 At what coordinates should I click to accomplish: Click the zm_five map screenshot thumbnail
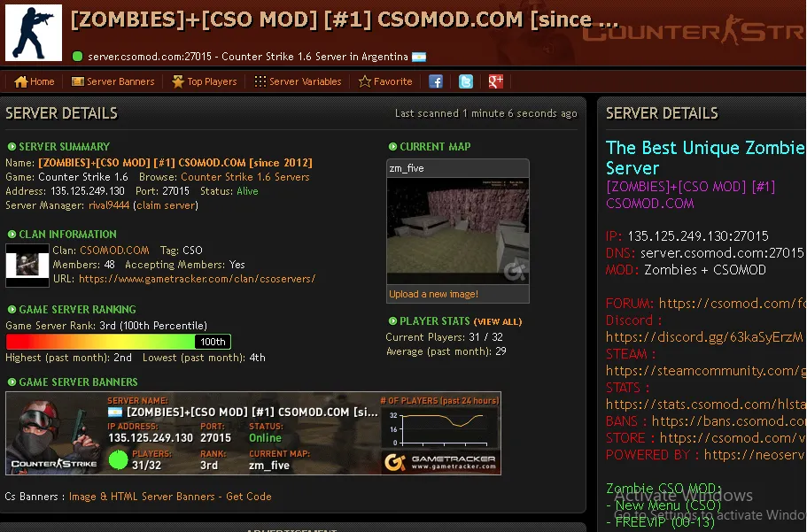pyautogui.click(x=458, y=230)
